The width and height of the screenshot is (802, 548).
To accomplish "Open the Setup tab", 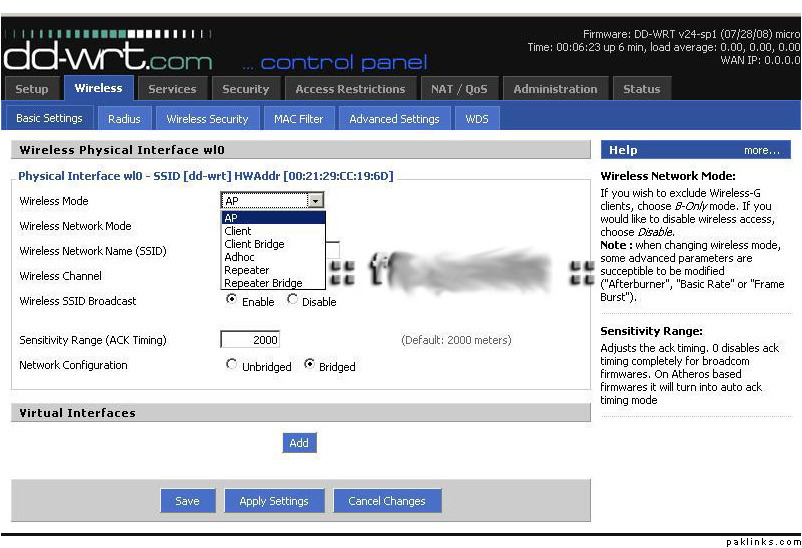I will (32, 89).
